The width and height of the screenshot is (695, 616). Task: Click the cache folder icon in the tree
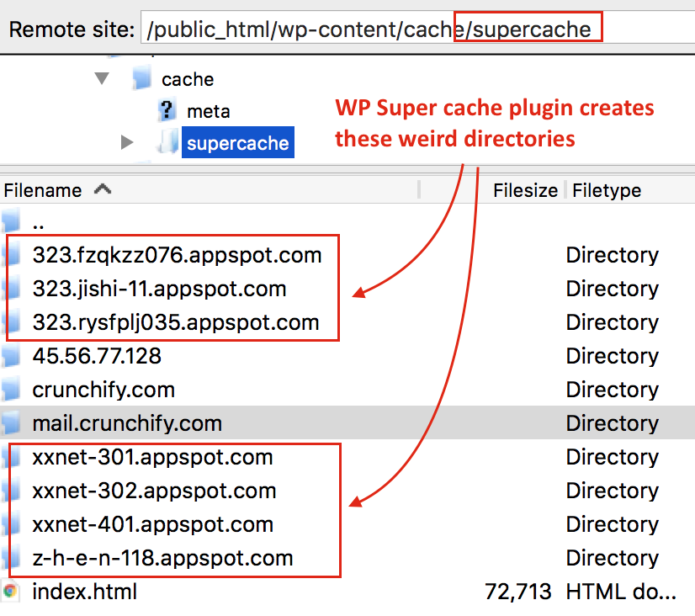(x=142, y=78)
